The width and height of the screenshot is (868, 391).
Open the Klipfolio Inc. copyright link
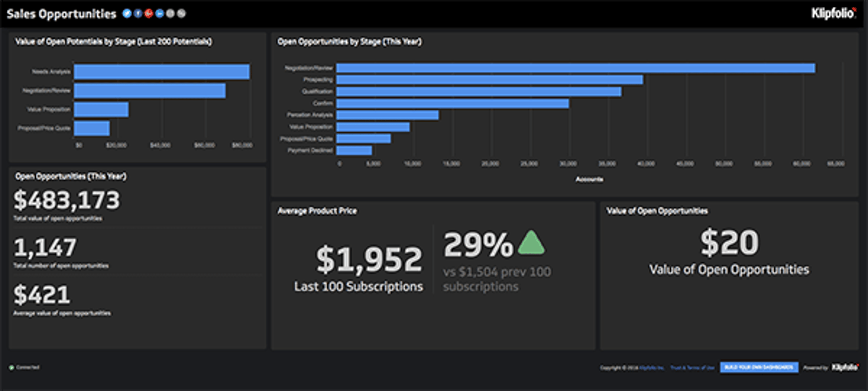[651, 367]
